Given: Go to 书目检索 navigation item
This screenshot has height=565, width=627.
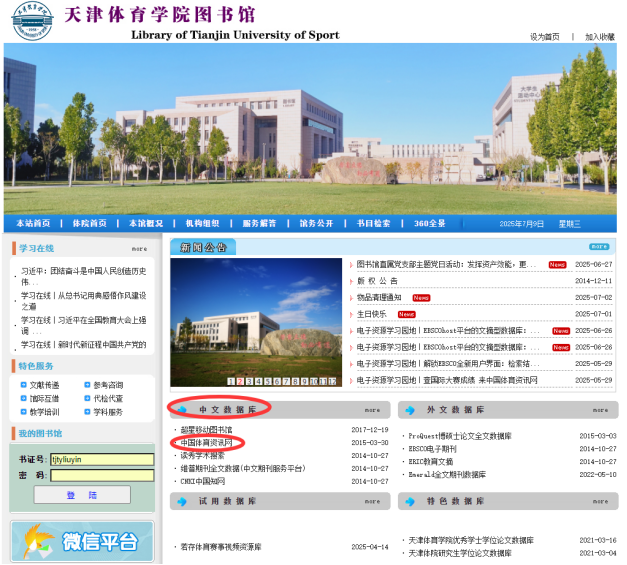Looking at the screenshot, I should (373, 223).
